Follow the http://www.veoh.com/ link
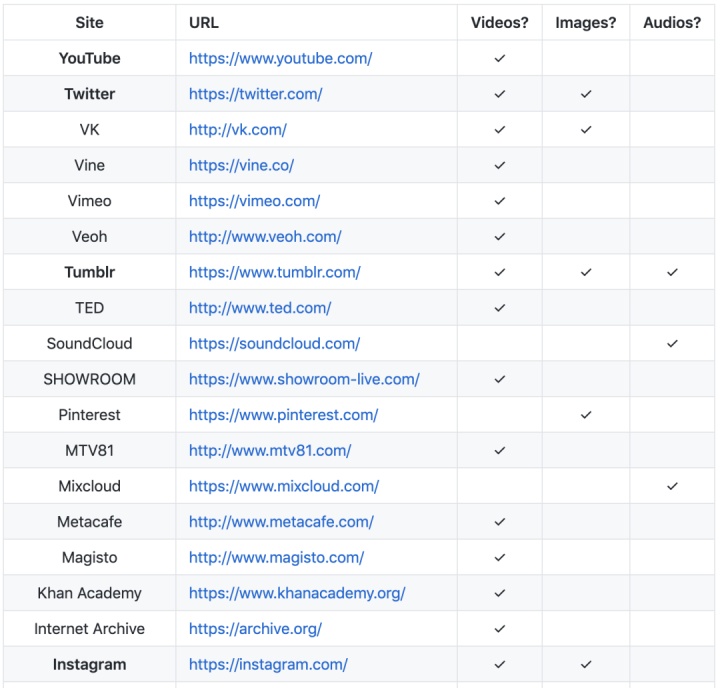Image resolution: width=720 pixels, height=688 pixels. pos(265,237)
